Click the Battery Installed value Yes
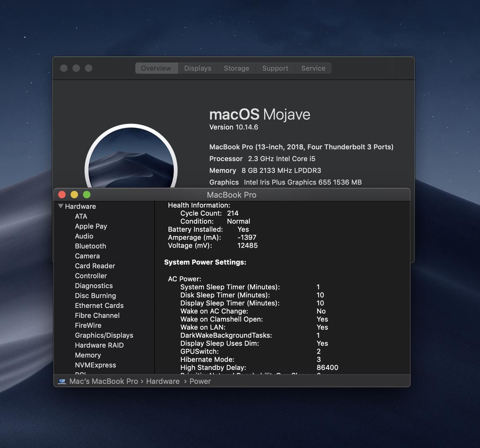This screenshot has height=448, width=480. [244, 229]
